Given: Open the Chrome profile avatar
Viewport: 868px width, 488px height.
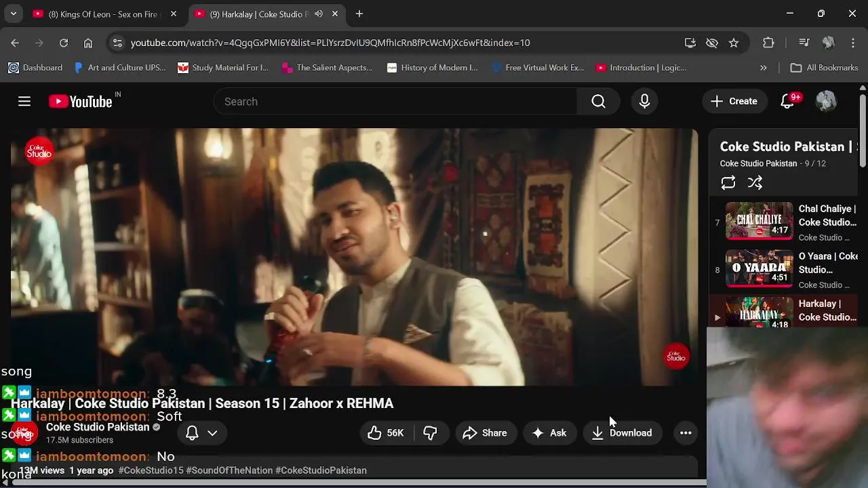Looking at the screenshot, I should tap(828, 43).
